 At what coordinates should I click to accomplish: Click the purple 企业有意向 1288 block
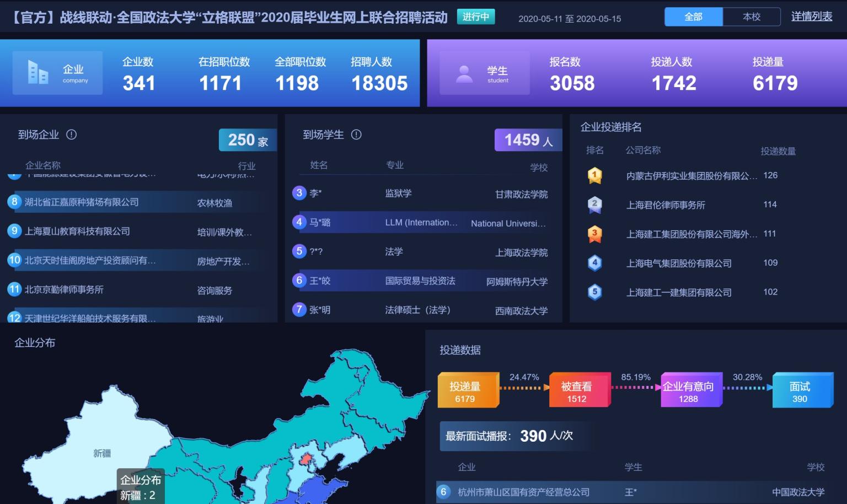(688, 392)
